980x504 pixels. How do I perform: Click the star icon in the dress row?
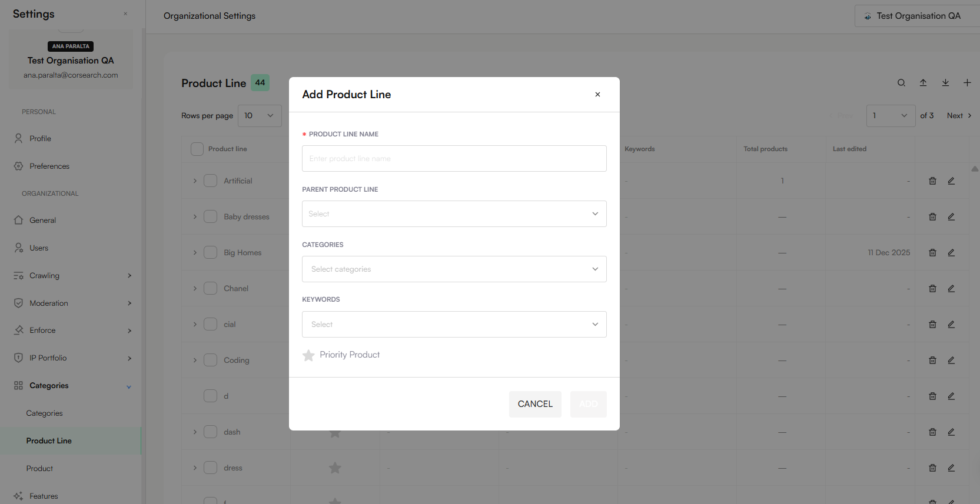click(335, 468)
